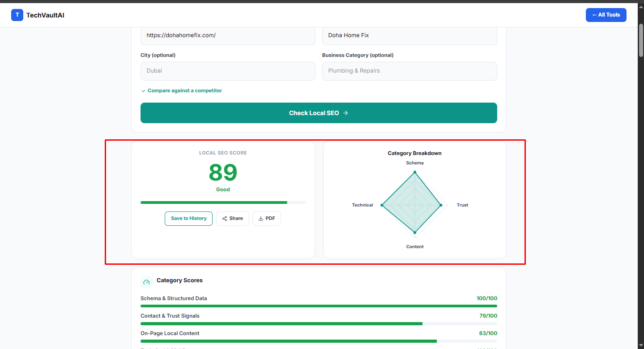Click the Technical axis label on radar chart
Image resolution: width=644 pixels, height=349 pixels.
[363, 205]
